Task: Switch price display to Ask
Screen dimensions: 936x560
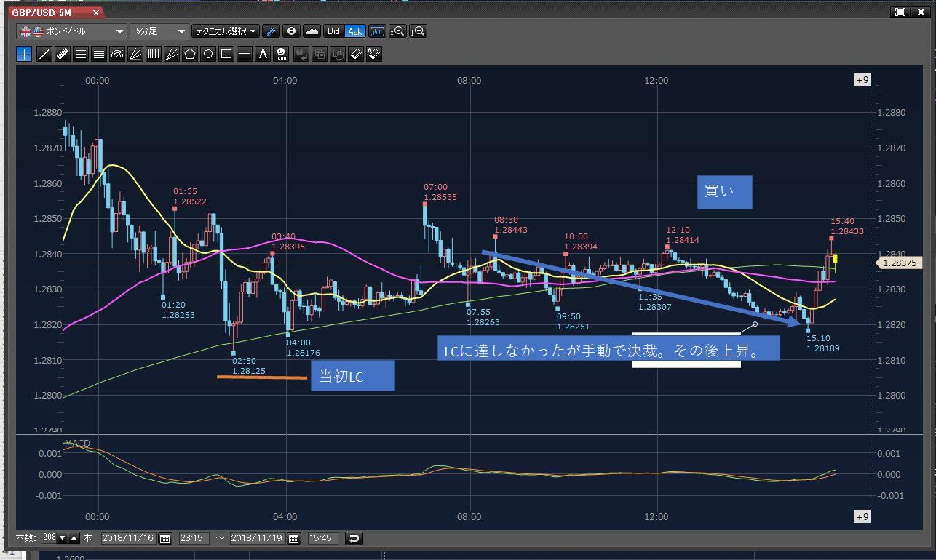Action: click(355, 31)
